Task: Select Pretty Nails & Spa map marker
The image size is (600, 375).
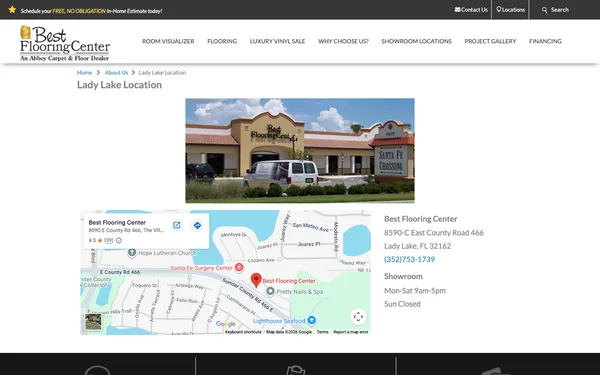Action: 270,291
